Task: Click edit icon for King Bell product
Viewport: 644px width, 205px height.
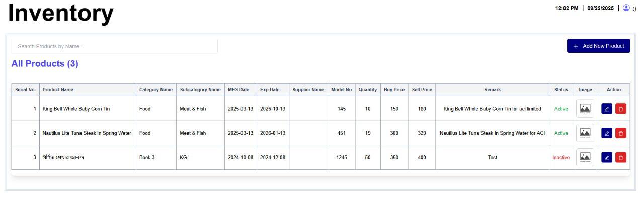Action: coord(607,109)
